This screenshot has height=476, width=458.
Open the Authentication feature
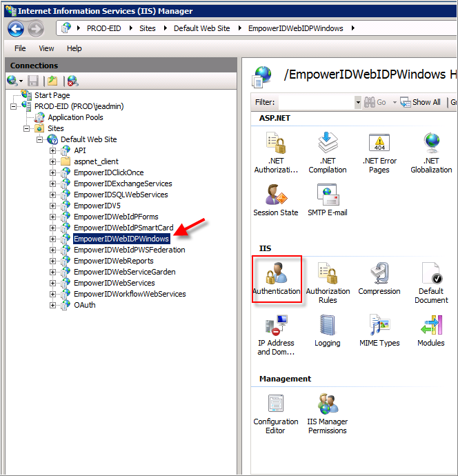pyautogui.click(x=277, y=279)
